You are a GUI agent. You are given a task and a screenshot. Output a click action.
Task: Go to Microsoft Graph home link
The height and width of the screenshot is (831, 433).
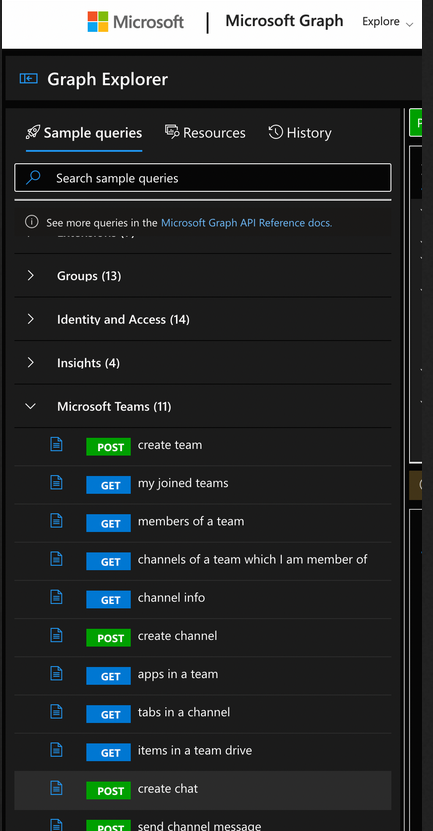[284, 21]
